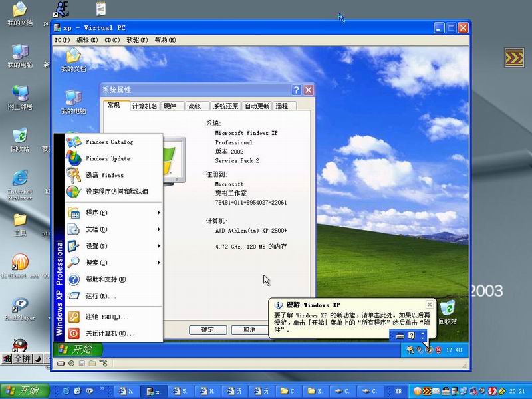
Task: Click the XP tour icon in guest tray
Action: pos(429,350)
